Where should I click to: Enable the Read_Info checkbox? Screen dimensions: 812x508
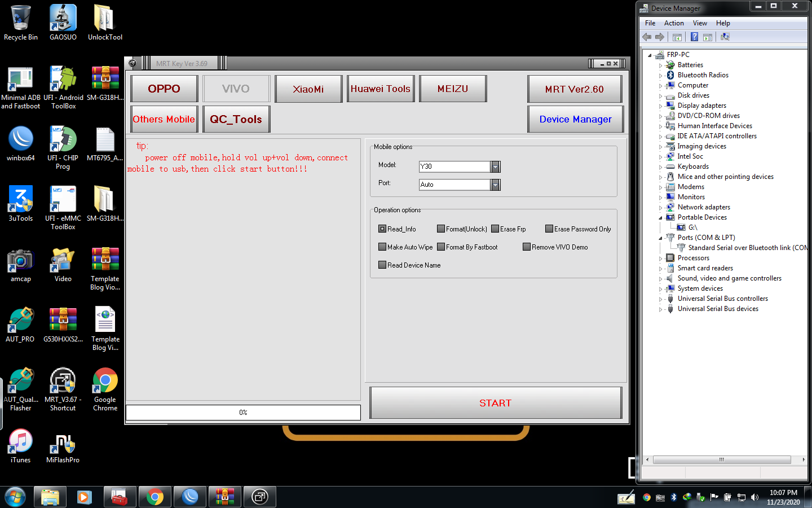pyautogui.click(x=382, y=229)
